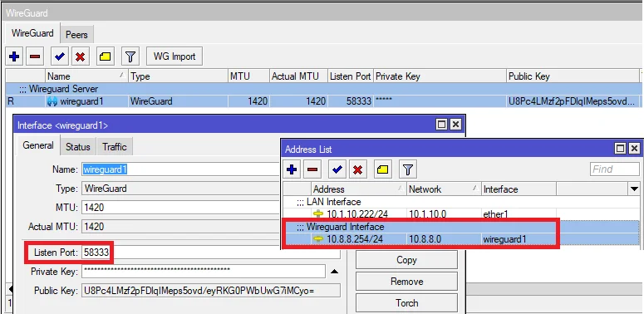Switch to the Peers tab
Screen dimensions: 644x314
click(76, 35)
